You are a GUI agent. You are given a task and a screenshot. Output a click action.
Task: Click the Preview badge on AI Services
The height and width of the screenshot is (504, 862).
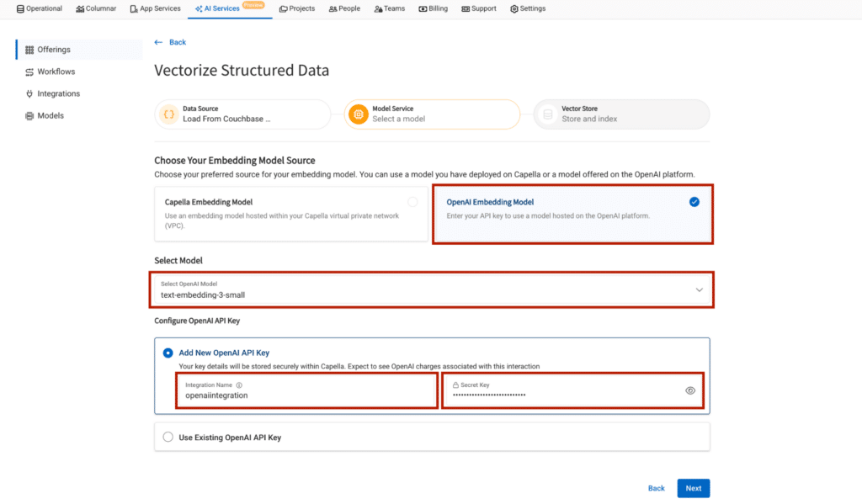point(253,5)
